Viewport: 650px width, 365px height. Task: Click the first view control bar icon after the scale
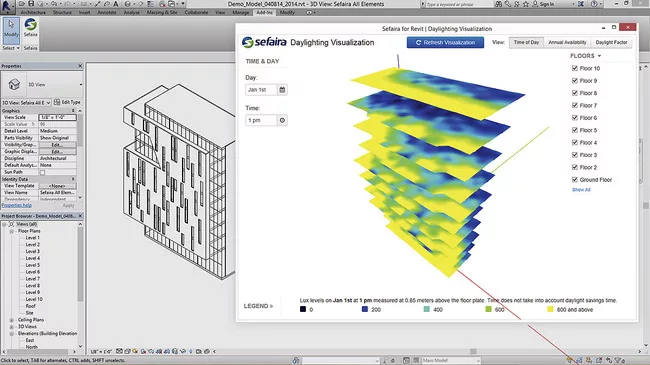(x=119, y=351)
